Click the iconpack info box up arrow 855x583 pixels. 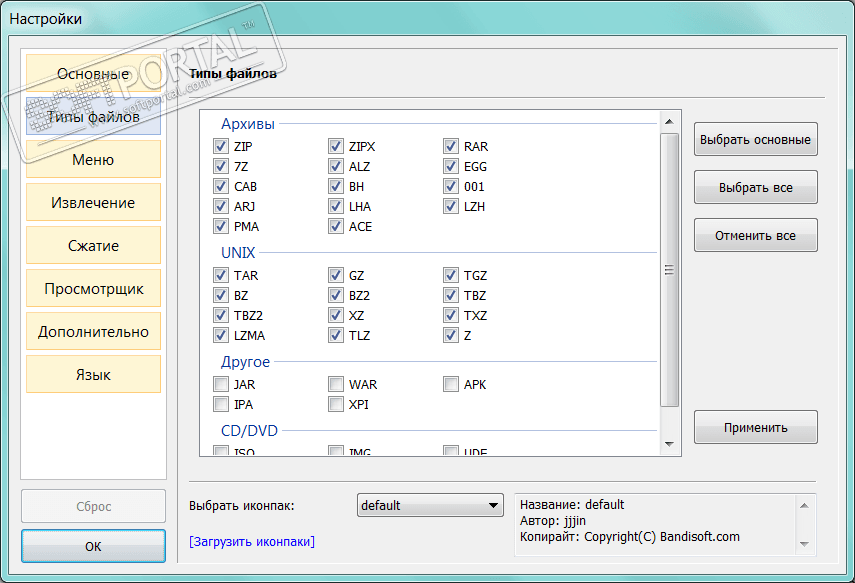click(x=804, y=506)
